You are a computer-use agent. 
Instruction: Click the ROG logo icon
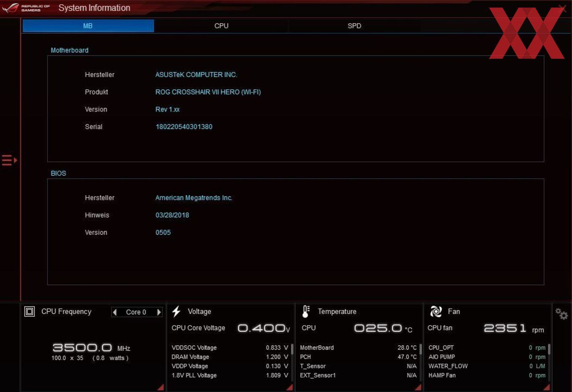click(x=11, y=8)
